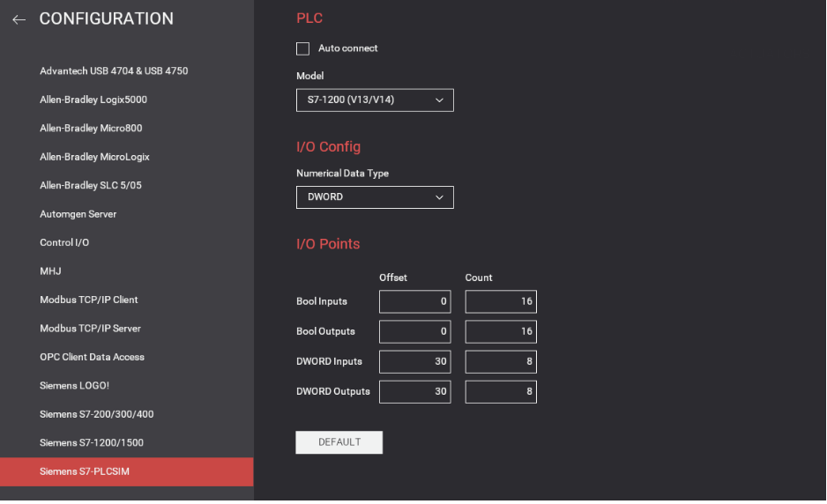Select Modbus TCP/IP Server driver
Image resolution: width=827 pixels, height=504 pixels.
tap(127, 329)
